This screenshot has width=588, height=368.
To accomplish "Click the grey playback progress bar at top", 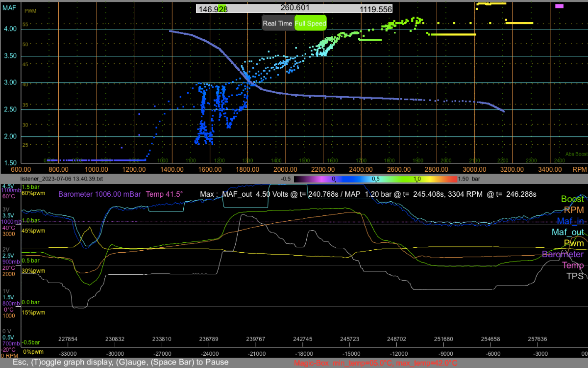I will 294,9.
